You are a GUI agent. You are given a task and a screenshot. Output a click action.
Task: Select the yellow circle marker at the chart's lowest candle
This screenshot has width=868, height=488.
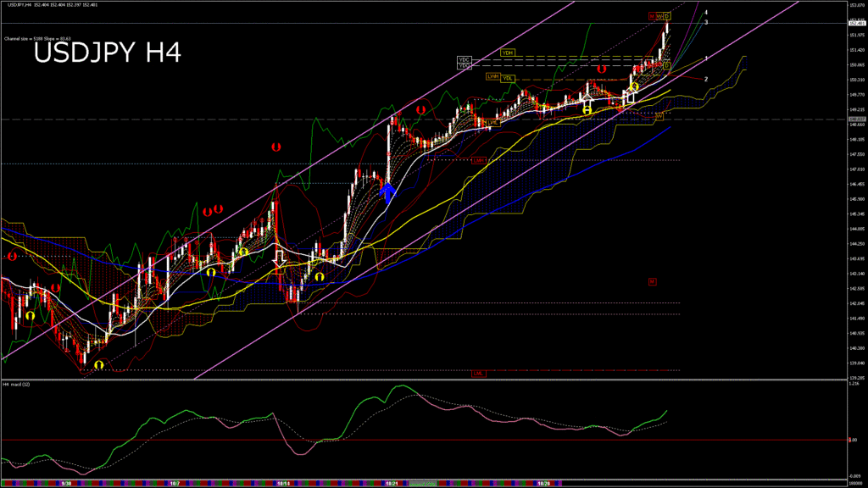coord(99,365)
